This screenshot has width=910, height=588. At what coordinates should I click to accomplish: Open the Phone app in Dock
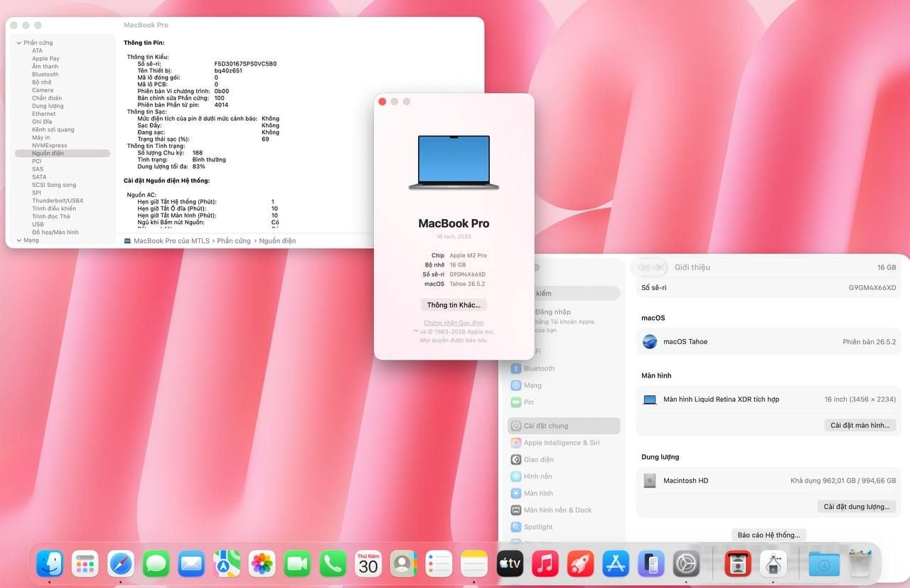click(333, 564)
